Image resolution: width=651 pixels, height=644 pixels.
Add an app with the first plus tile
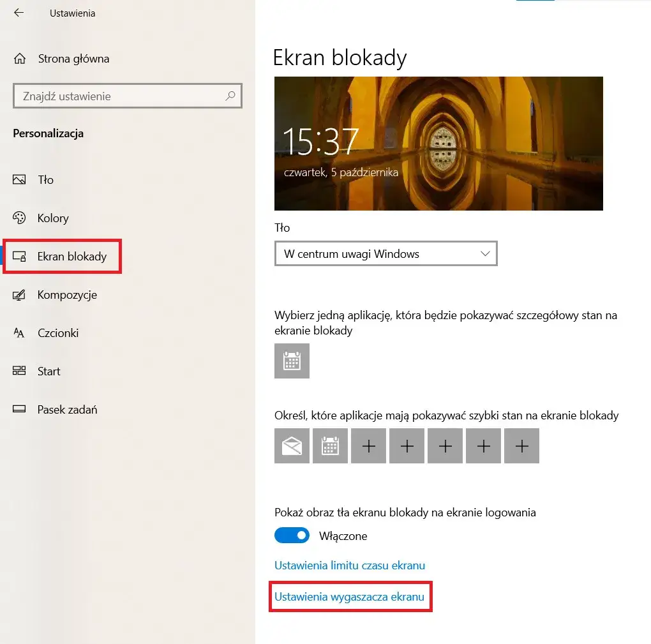pos(368,446)
